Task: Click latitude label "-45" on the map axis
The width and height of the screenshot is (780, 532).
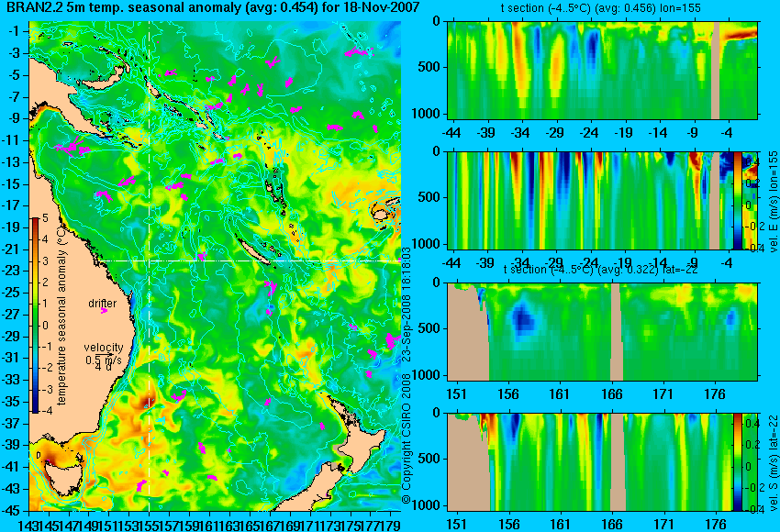Action: [12, 511]
